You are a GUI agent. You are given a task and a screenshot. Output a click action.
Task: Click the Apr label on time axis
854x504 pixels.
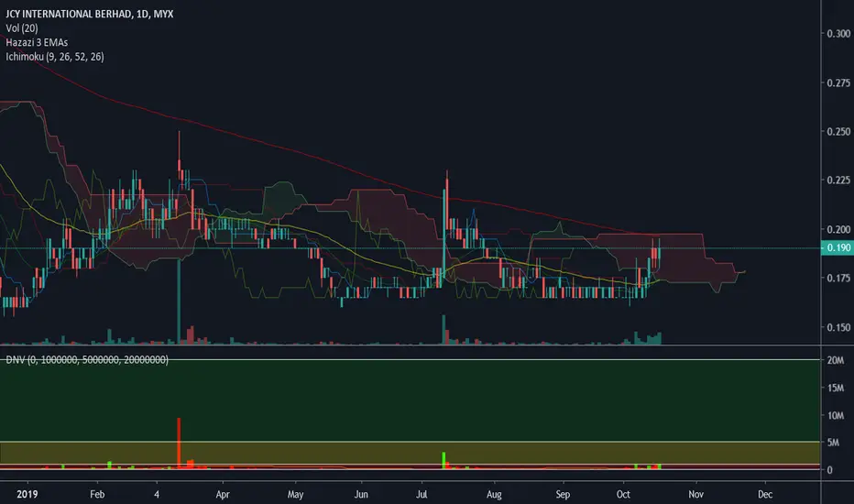pyautogui.click(x=223, y=494)
